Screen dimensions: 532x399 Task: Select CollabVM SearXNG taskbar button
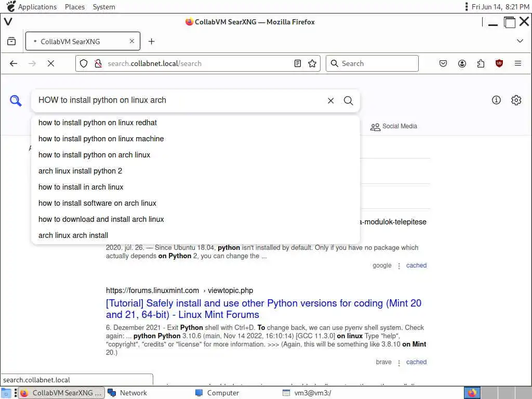coord(61,393)
